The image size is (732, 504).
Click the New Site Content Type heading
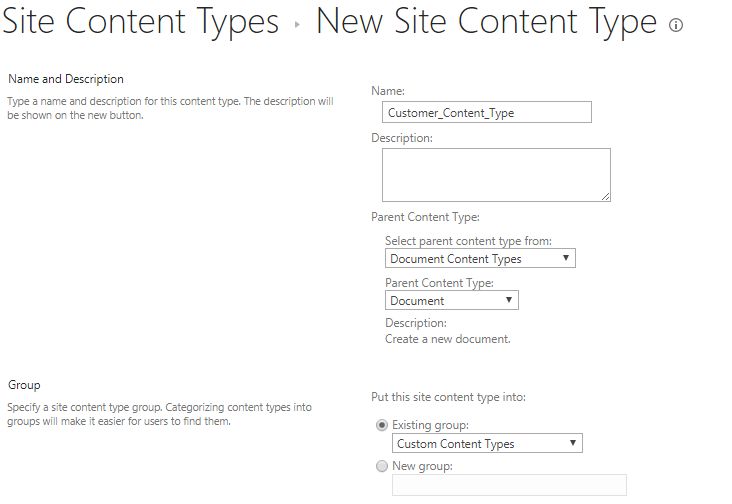[486, 21]
